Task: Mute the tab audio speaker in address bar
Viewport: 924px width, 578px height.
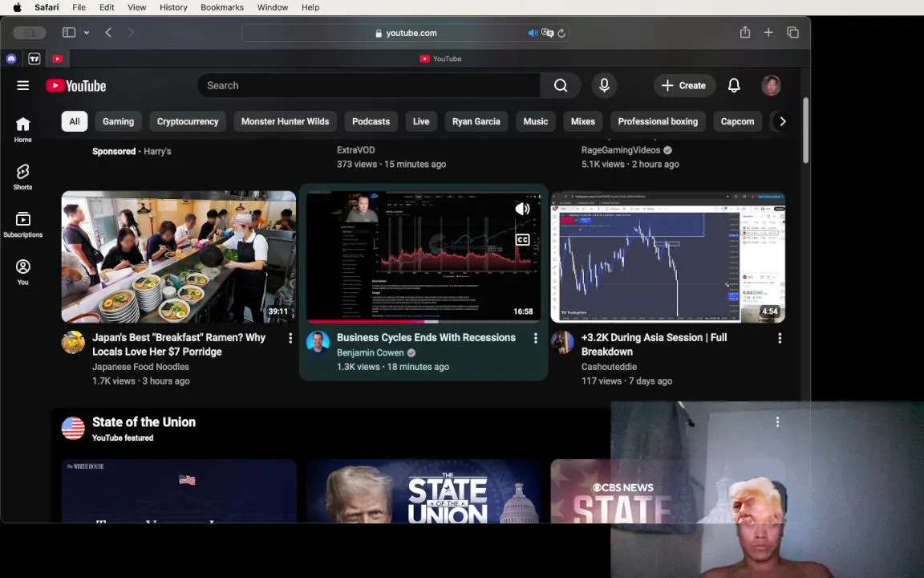Action: click(x=533, y=33)
